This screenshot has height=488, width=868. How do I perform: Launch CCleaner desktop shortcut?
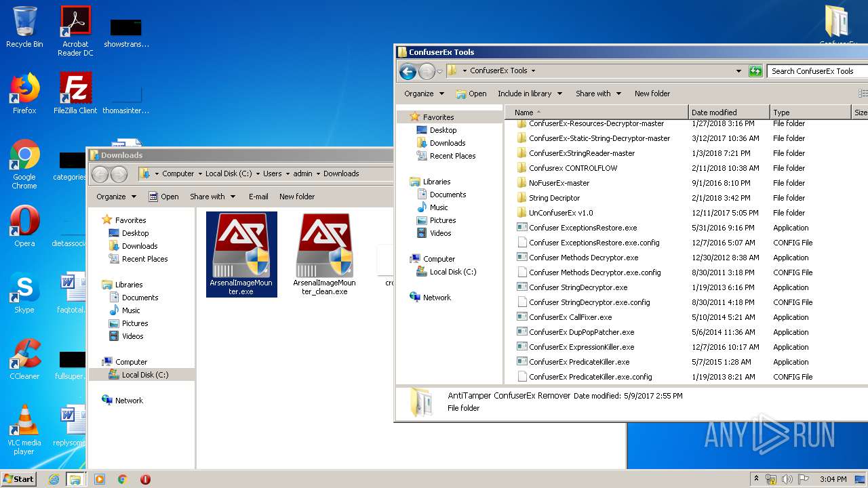pos(24,359)
